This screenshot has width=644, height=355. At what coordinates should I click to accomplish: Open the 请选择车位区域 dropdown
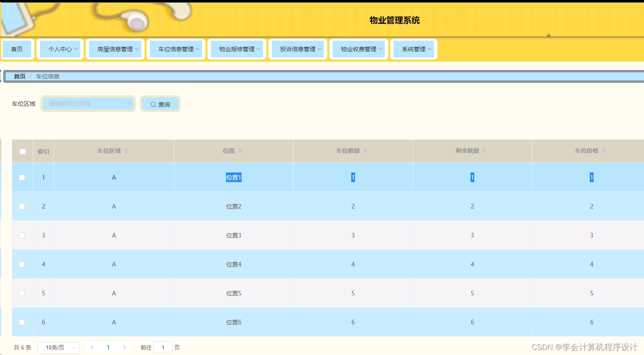pyautogui.click(x=88, y=103)
